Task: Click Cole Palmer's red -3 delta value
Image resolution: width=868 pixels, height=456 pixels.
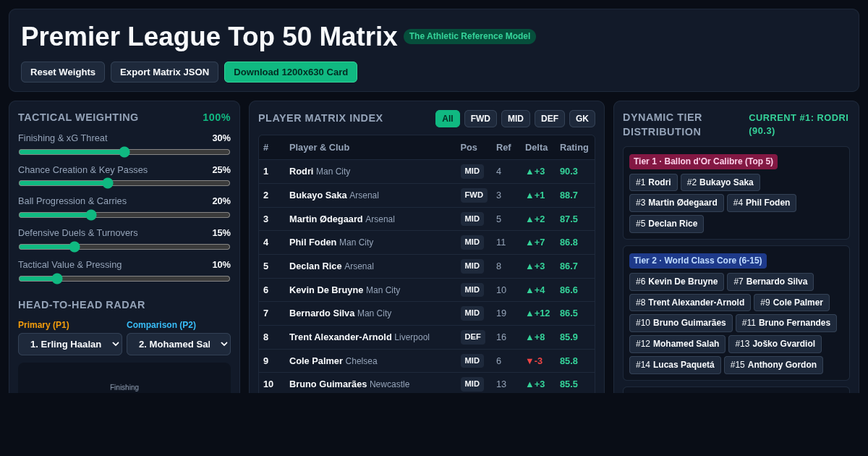Action: [x=534, y=360]
